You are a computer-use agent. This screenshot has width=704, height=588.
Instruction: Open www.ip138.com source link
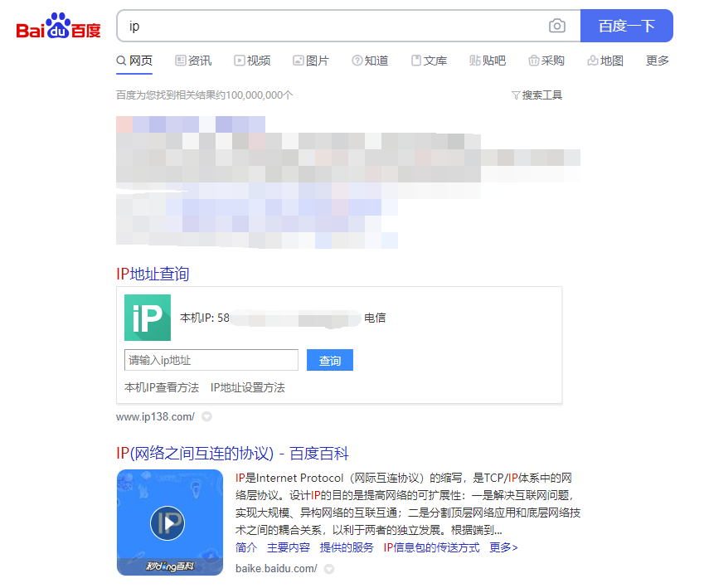(x=155, y=417)
